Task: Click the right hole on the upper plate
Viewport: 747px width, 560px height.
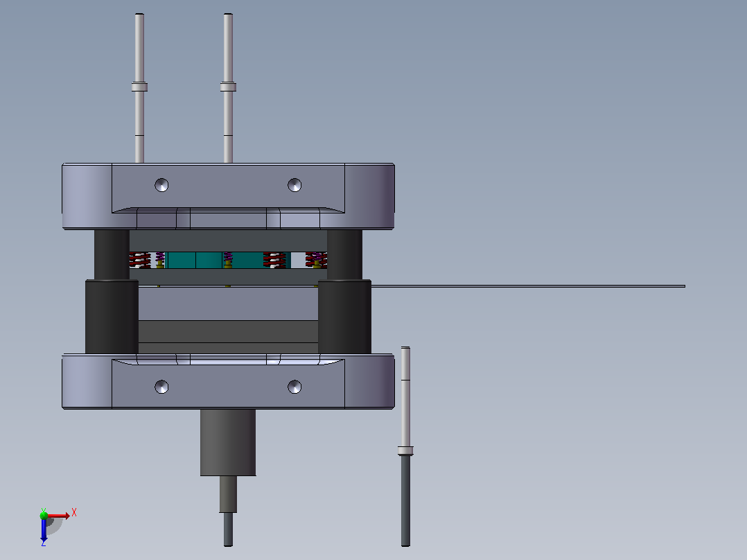Action: tap(295, 185)
